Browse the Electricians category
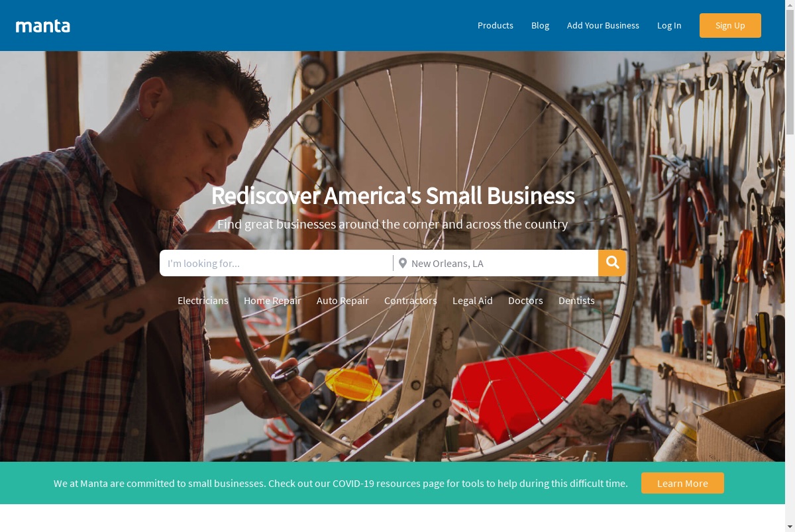 203,301
